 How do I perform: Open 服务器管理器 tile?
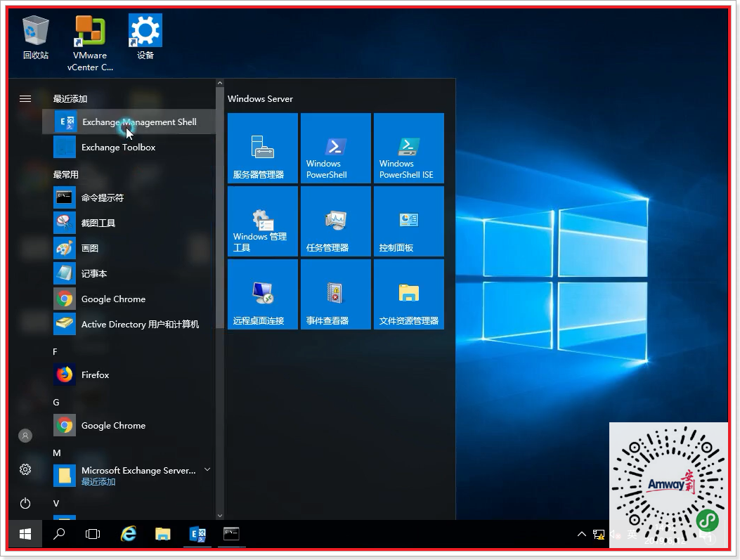click(x=263, y=148)
